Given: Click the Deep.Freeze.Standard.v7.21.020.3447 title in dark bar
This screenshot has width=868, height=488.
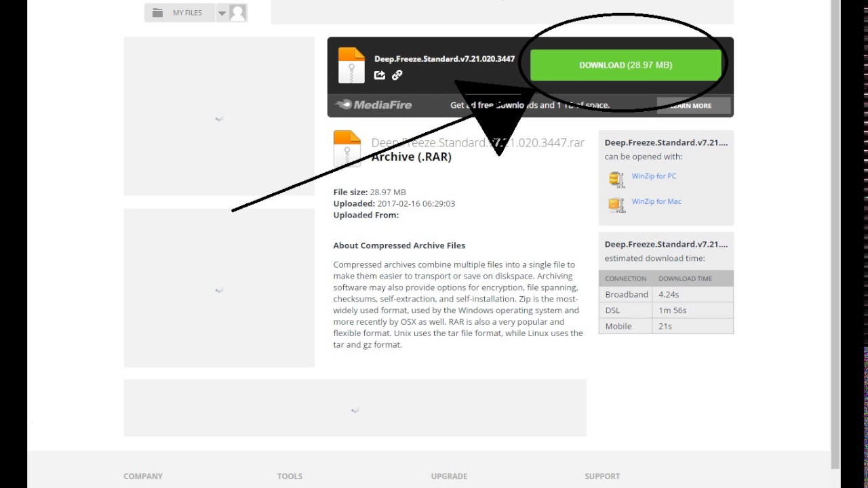Looking at the screenshot, I should pos(444,59).
